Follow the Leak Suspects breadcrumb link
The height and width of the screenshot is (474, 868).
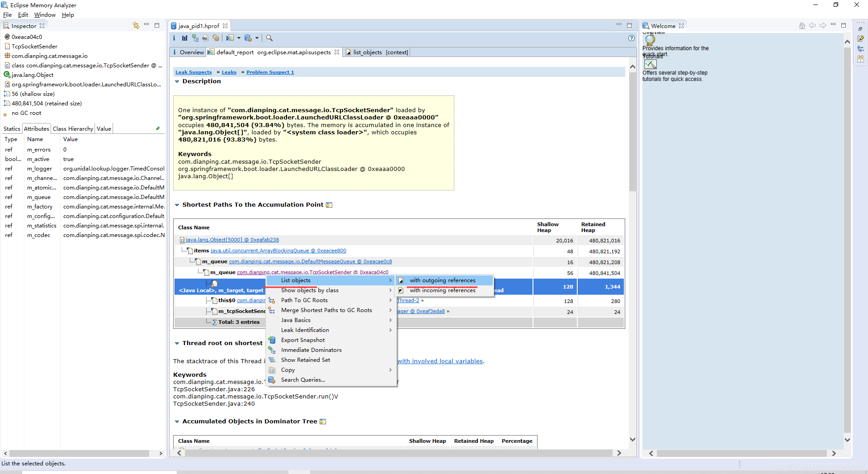193,72
